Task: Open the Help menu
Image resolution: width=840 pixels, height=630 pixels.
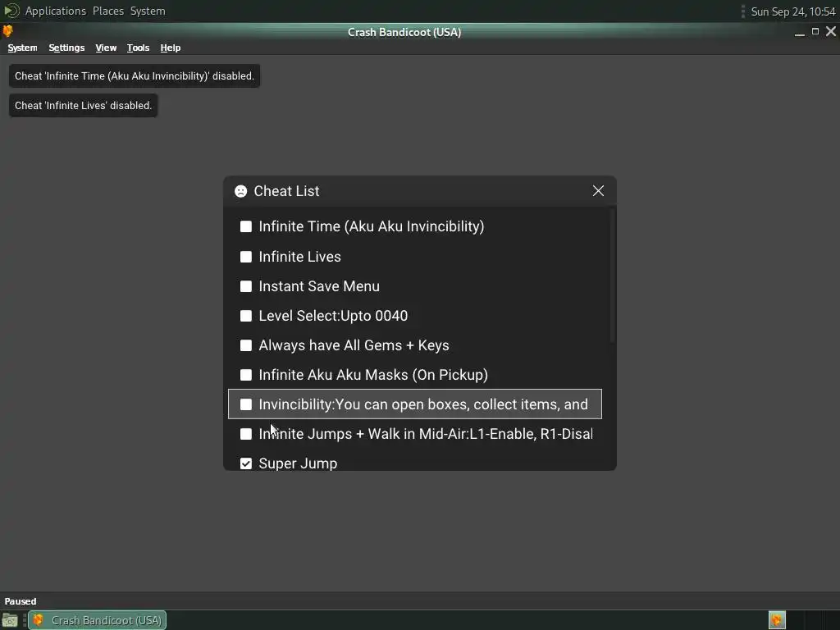Action: point(171,48)
